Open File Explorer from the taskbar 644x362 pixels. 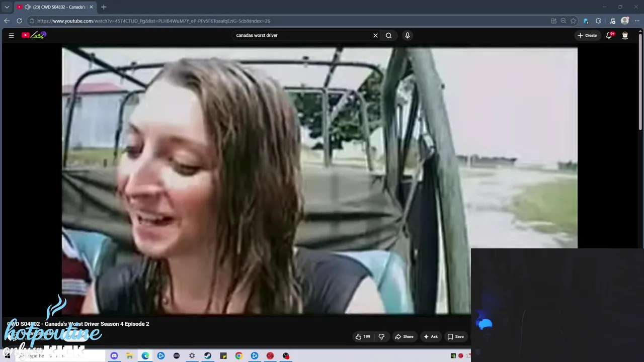(x=129, y=356)
